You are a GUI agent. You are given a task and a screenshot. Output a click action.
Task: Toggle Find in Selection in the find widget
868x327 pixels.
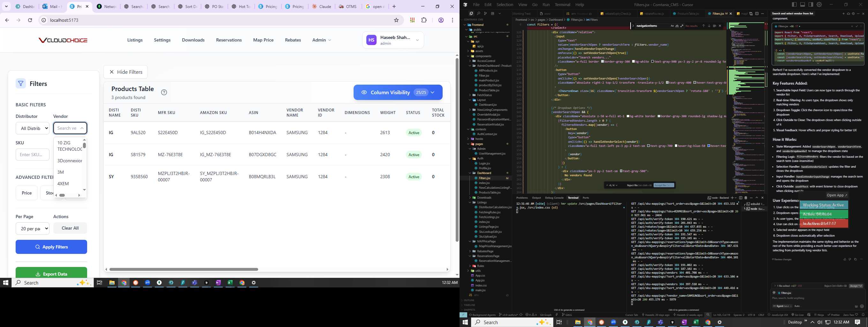coord(715,26)
